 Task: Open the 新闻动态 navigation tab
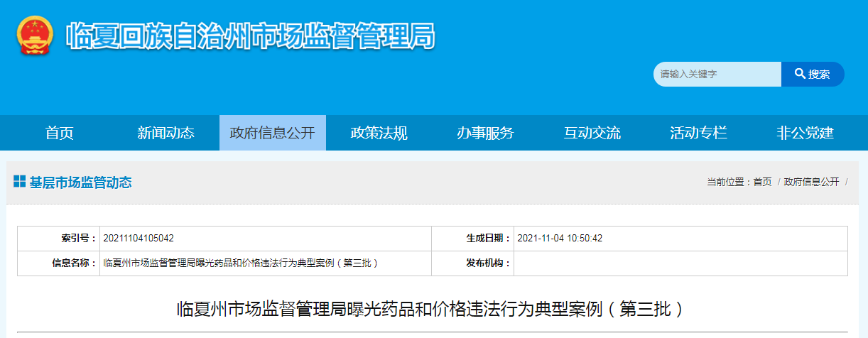click(x=166, y=133)
